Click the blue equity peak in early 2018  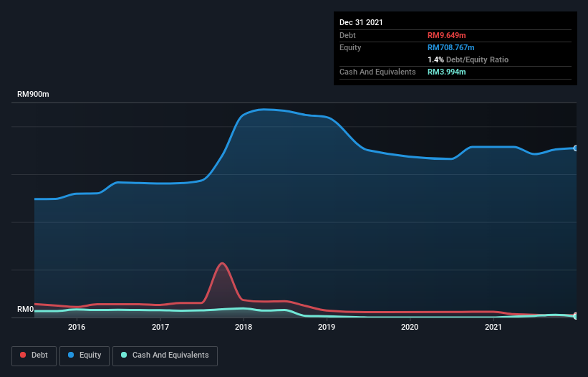264,110
